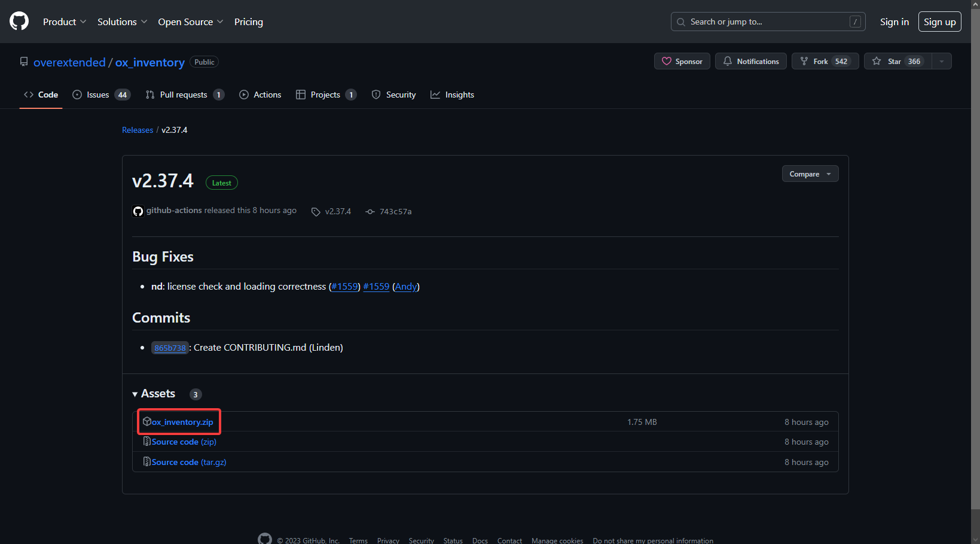Collapse the Assets section

[154, 394]
